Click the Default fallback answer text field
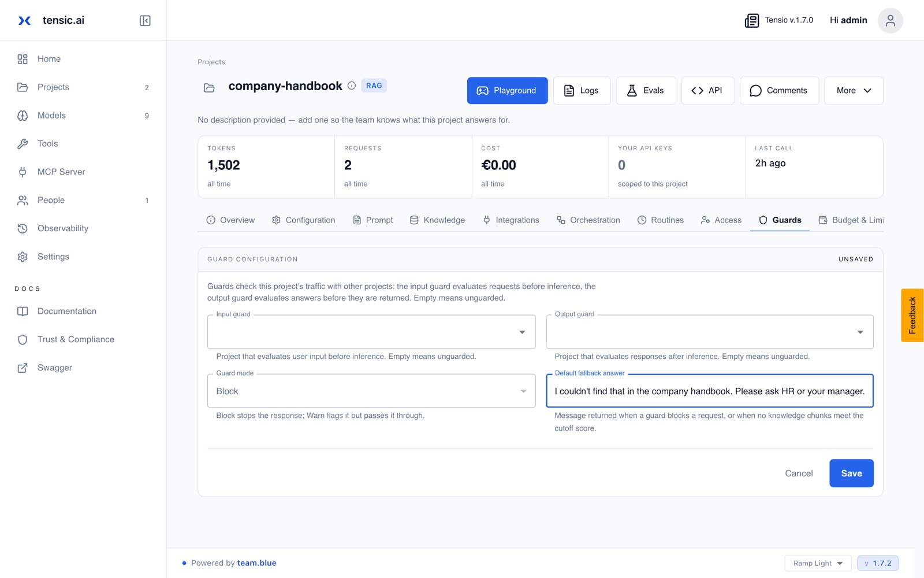The width and height of the screenshot is (924, 578). tap(709, 391)
